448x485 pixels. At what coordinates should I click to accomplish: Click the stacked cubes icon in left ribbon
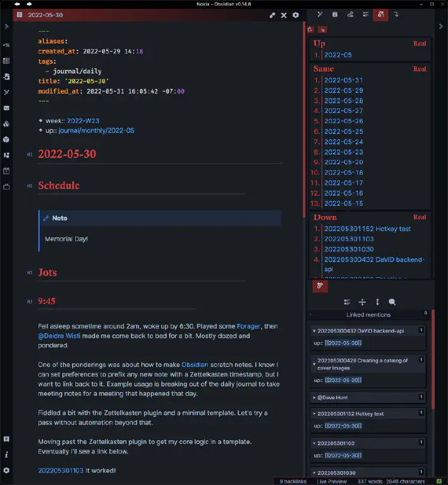(x=6, y=124)
